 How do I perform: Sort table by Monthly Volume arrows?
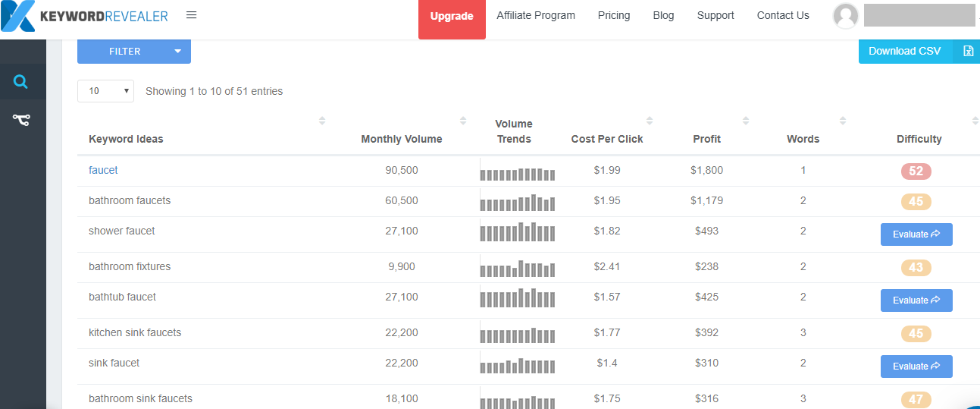[463, 121]
